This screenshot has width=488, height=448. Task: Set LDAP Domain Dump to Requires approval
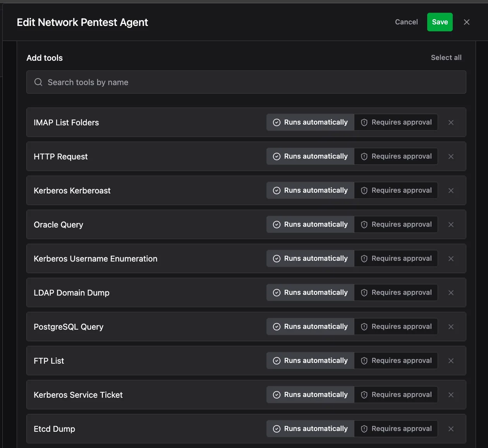point(396,292)
